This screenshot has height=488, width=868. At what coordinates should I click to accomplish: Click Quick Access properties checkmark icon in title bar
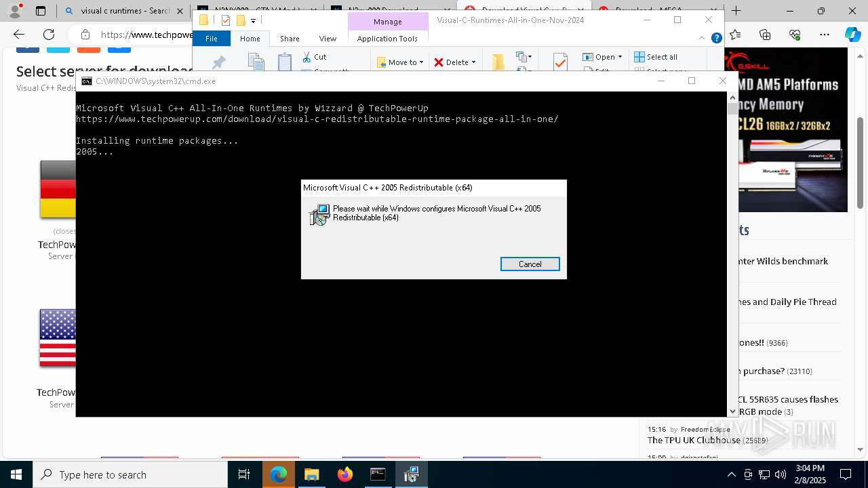pyautogui.click(x=226, y=20)
